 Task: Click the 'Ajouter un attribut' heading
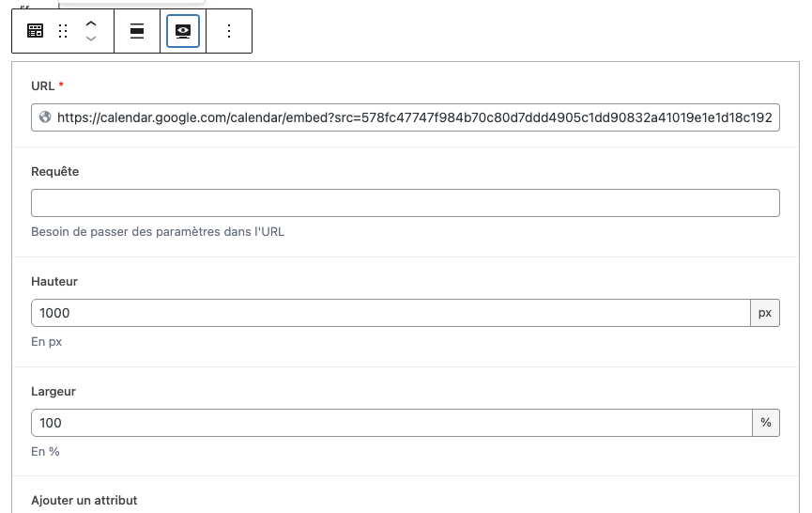click(x=84, y=500)
